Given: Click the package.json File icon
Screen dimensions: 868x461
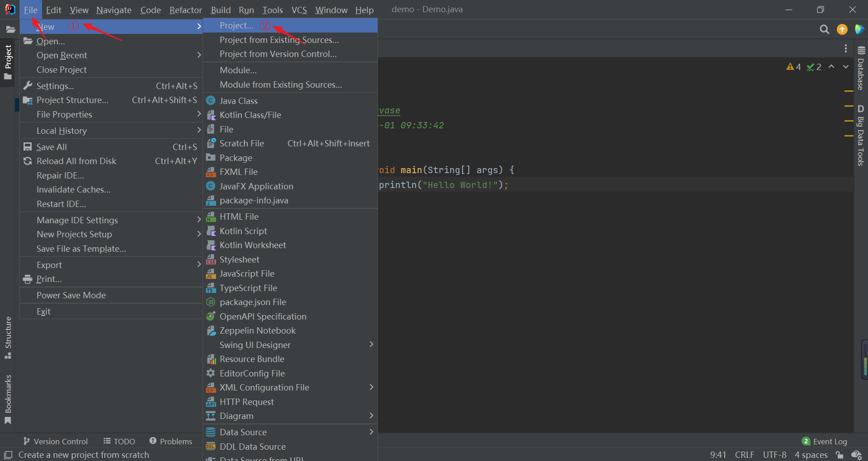Looking at the screenshot, I should (211, 302).
